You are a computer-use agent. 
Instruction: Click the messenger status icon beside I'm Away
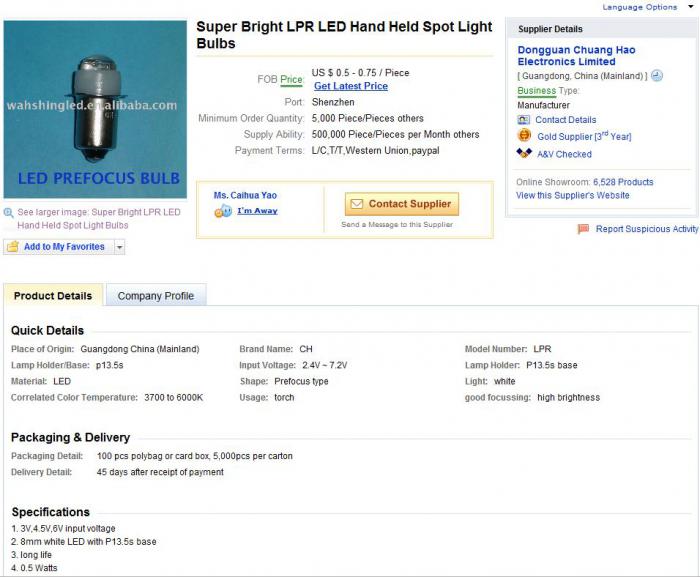(223, 211)
